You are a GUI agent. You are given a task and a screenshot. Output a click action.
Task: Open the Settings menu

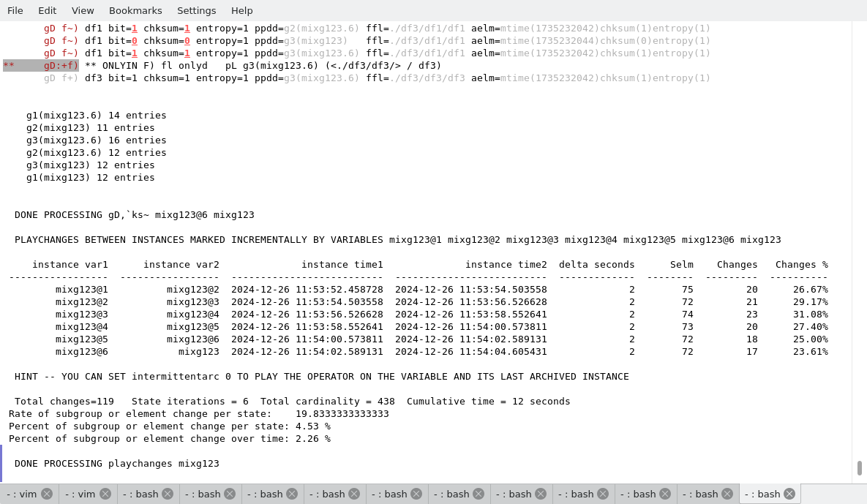pyautogui.click(x=196, y=10)
